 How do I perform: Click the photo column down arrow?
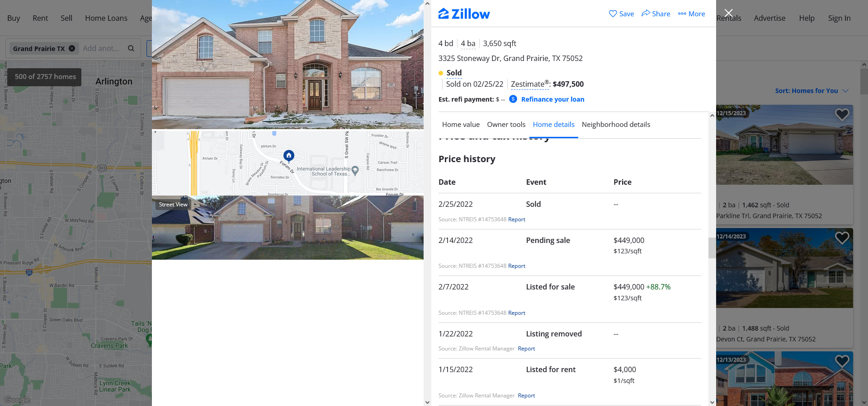(x=427, y=402)
